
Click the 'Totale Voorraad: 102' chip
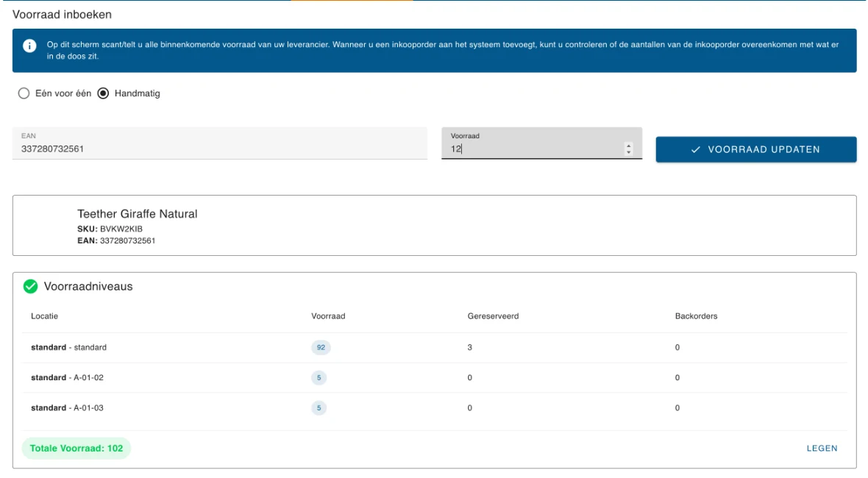click(x=77, y=448)
